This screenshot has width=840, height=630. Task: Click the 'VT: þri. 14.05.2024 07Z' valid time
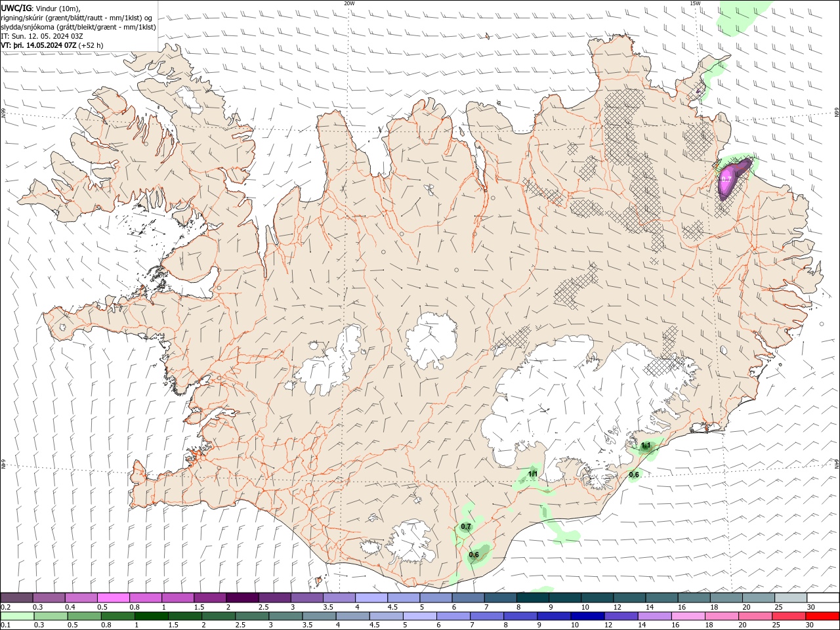tap(39, 45)
